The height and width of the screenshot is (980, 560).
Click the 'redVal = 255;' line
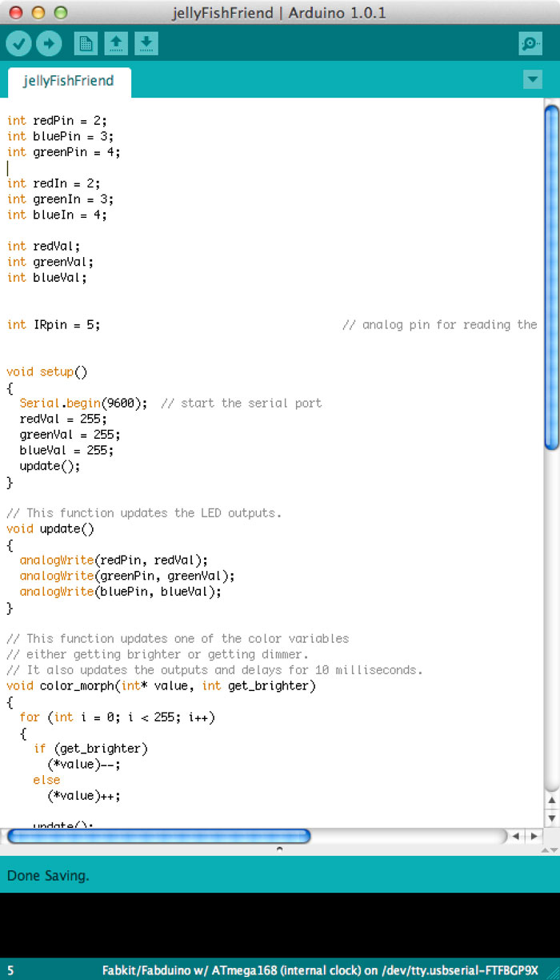pos(63,419)
